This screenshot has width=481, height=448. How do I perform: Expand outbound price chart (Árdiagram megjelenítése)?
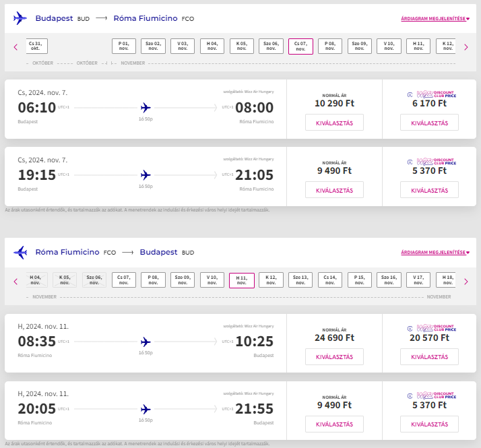coord(435,19)
